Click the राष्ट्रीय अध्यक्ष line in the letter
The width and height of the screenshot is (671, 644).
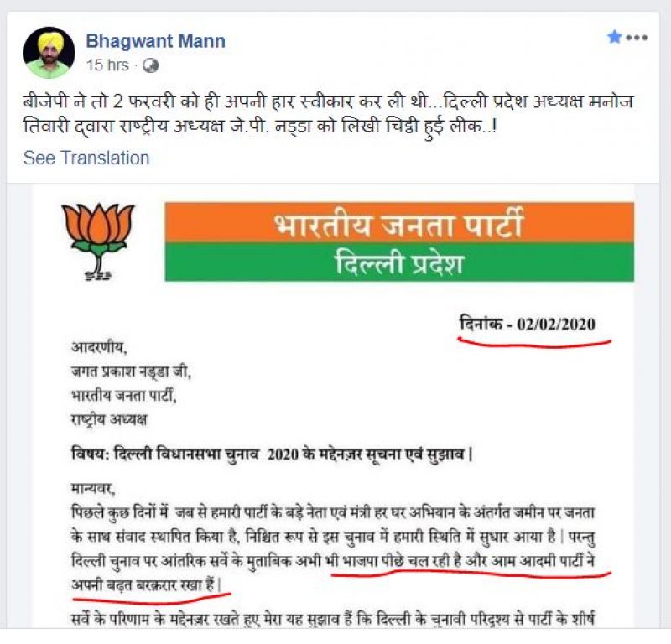pyautogui.click(x=109, y=419)
